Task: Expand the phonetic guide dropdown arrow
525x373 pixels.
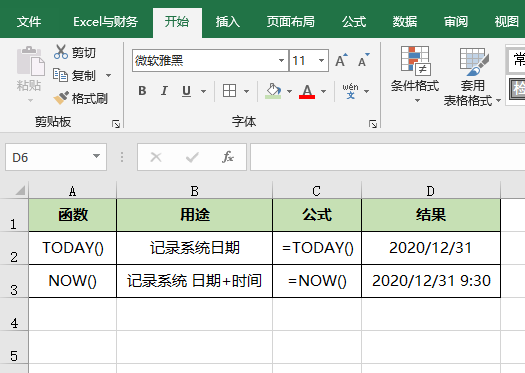Action: (x=367, y=91)
